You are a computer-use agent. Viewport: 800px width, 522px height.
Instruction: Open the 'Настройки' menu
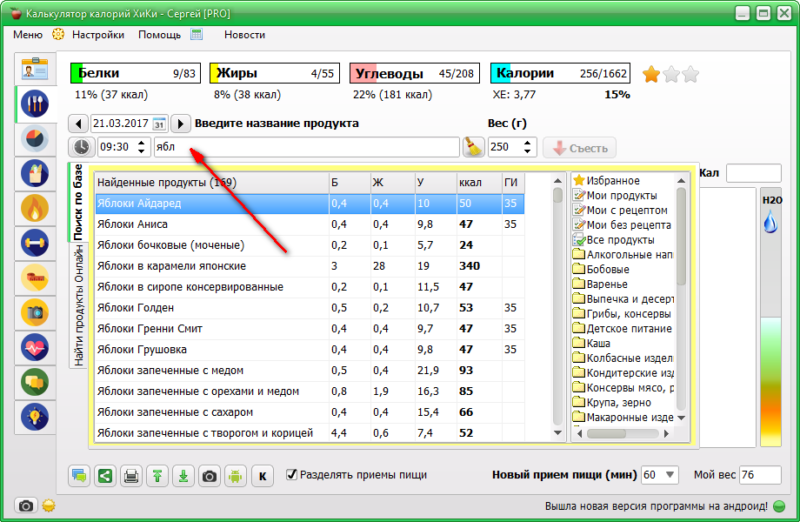tap(98, 34)
